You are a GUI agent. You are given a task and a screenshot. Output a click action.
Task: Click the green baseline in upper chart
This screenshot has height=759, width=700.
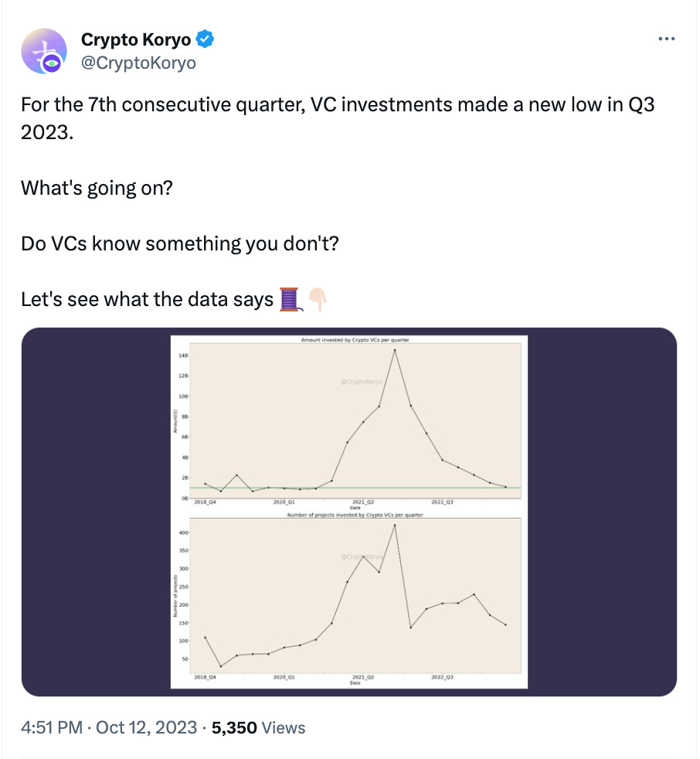click(x=355, y=488)
